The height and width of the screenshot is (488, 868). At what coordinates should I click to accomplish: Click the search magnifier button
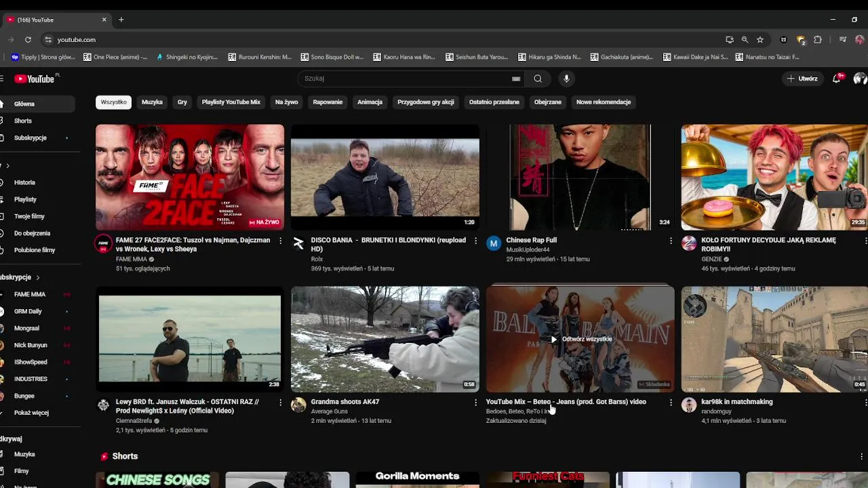(538, 79)
